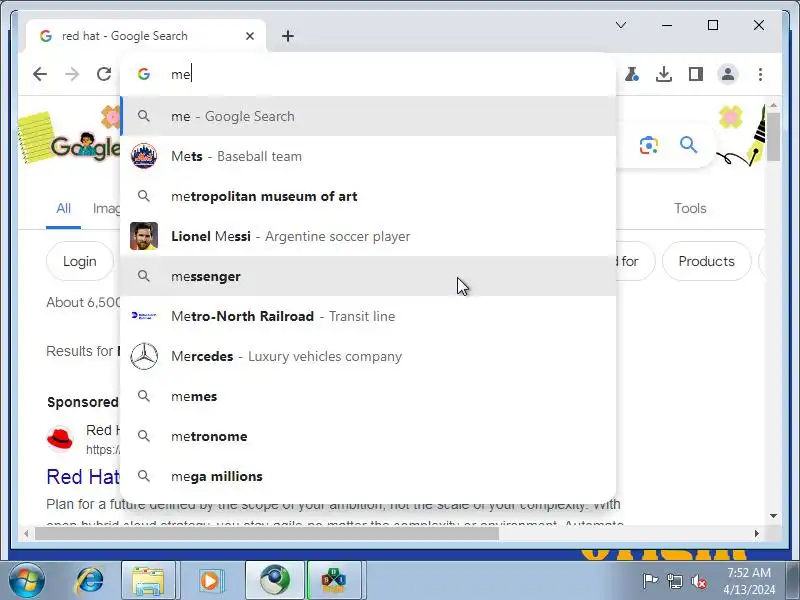Viewport: 800px width, 600px height.
Task: Choose the Lionel Messi suggestion
Action: coord(368,236)
